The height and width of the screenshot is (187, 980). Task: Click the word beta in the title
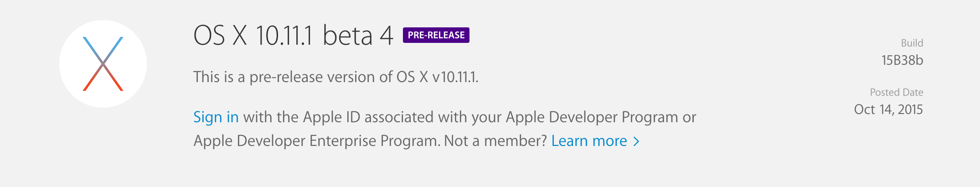click(x=347, y=36)
